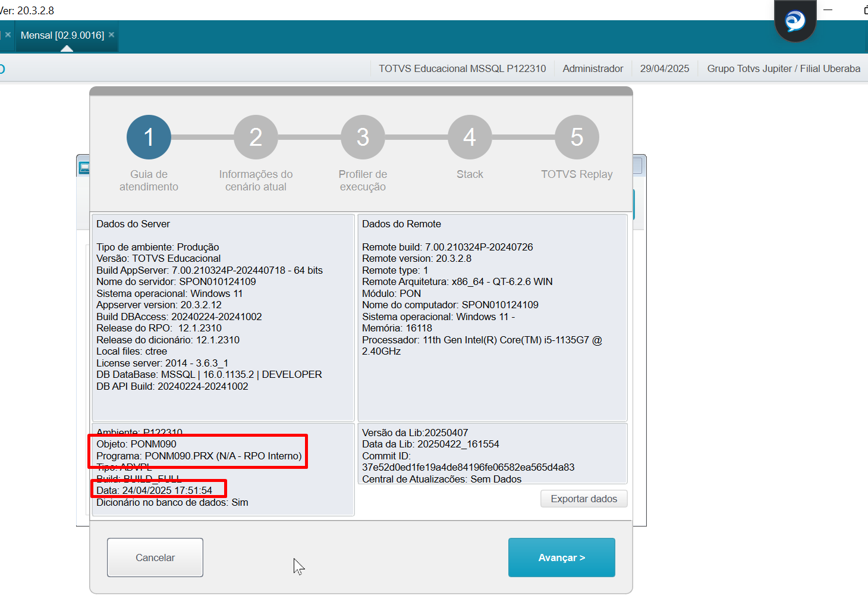
Task: Open the TOTVS assistant chat icon
Action: click(795, 21)
